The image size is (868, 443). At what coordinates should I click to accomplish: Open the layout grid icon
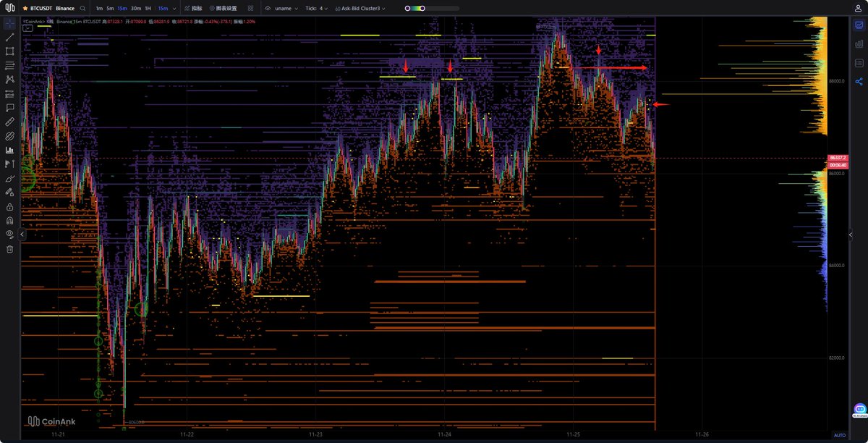click(x=250, y=8)
